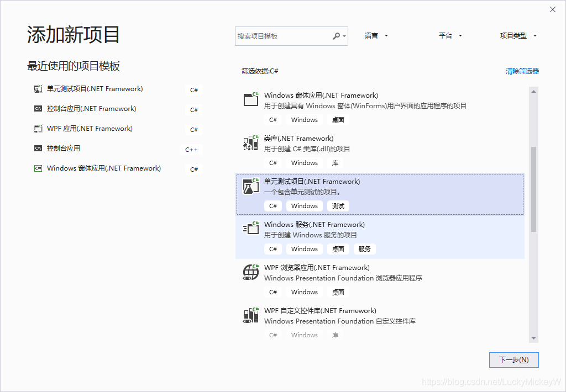
Task: Select 类库(.NET Framework) template title
Action: 298,139
